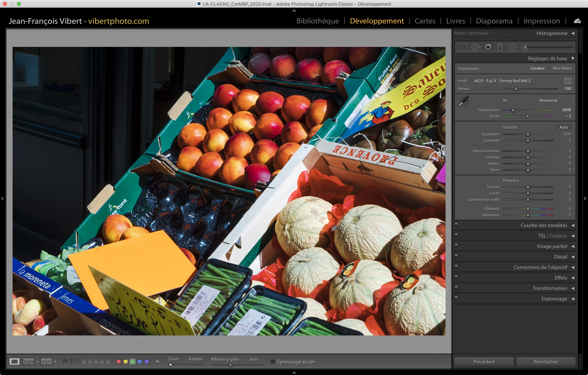Click the cloud sync status icon
Screen dimensions: 588x375
point(577,21)
